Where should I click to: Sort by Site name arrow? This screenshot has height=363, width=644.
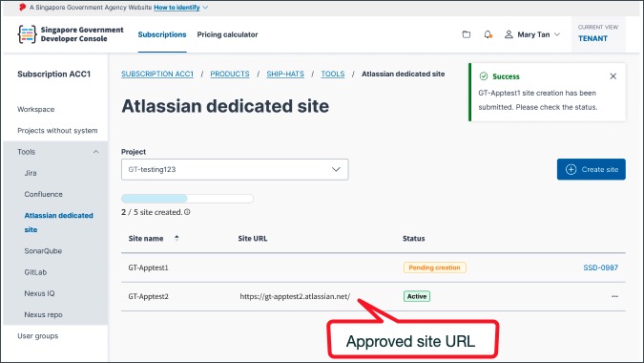coord(177,238)
